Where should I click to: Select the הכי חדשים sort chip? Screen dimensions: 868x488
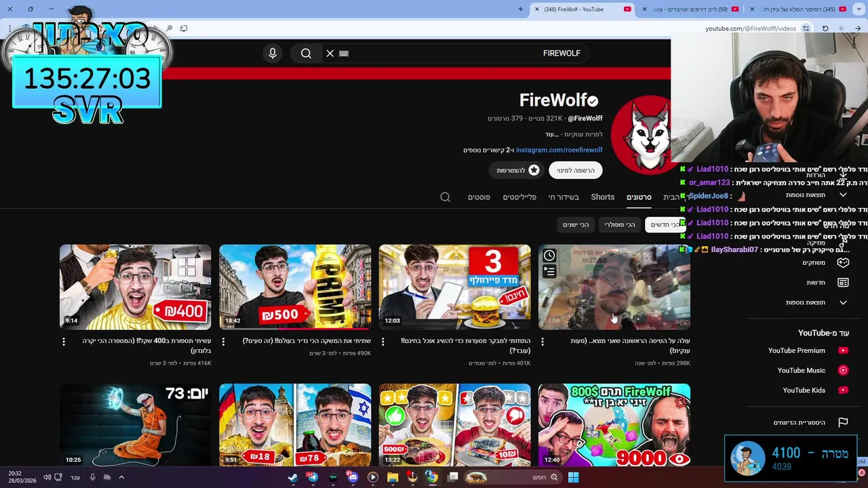tap(665, 224)
